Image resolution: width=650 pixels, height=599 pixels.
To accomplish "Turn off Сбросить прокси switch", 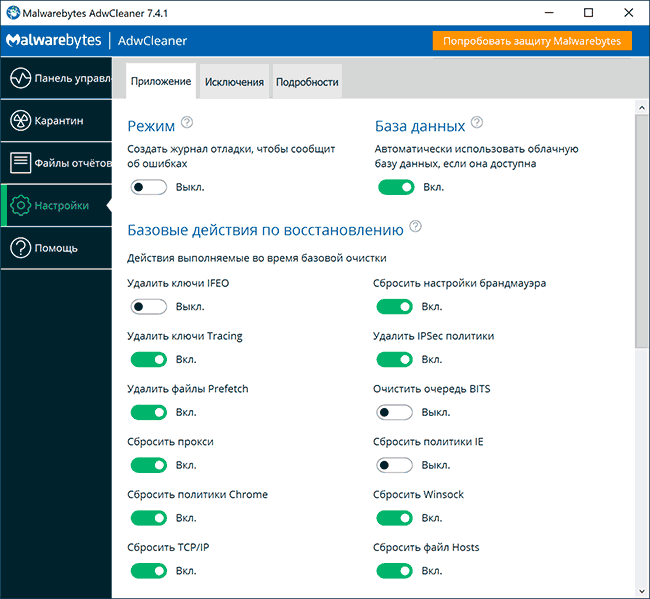I will (149, 465).
